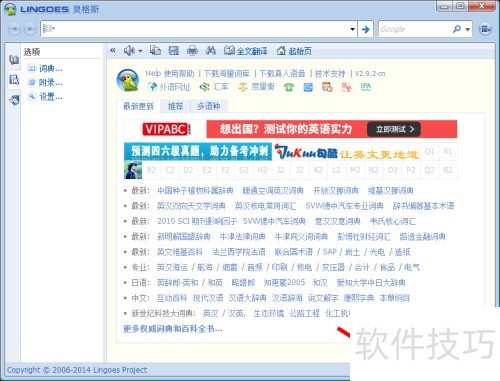Open 康熙字典 link
This screenshot has height=381, width=500.
pos(359,298)
